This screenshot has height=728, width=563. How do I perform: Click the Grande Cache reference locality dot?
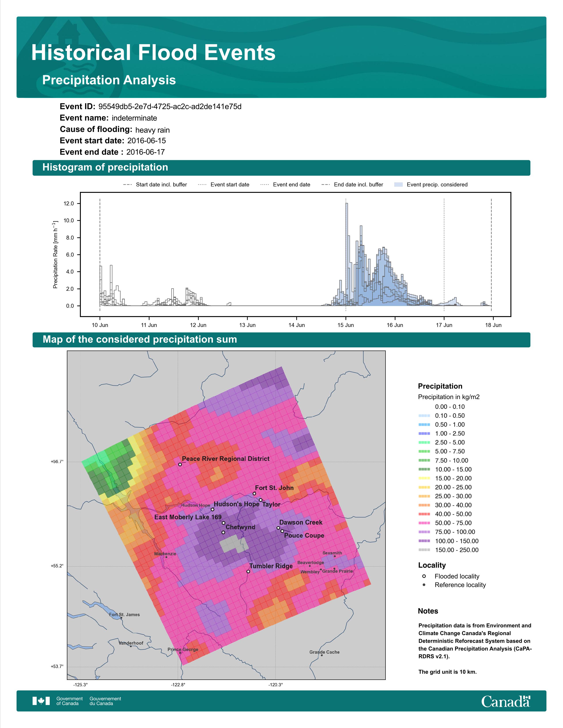322,655
